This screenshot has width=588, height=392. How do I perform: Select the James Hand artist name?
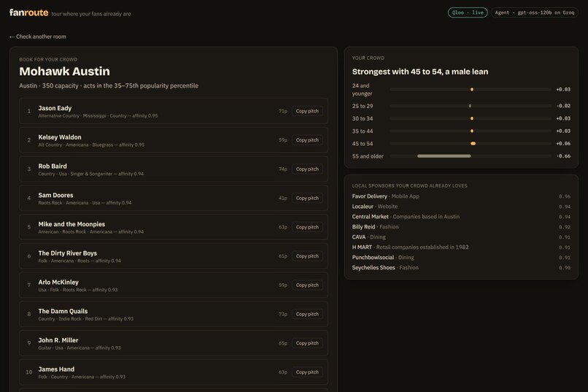pos(56,369)
